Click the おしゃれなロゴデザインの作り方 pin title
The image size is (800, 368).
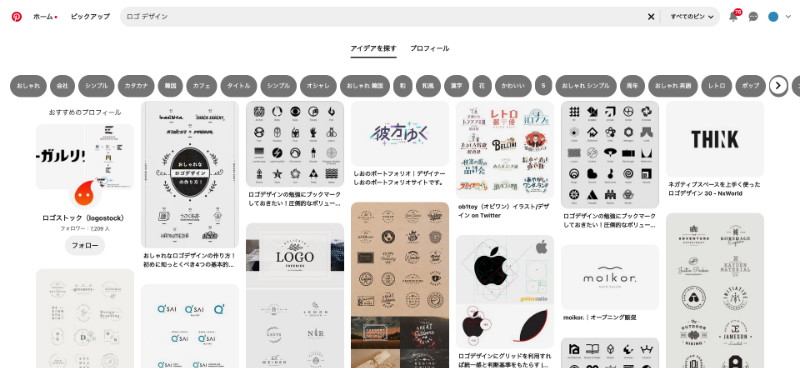(x=190, y=260)
